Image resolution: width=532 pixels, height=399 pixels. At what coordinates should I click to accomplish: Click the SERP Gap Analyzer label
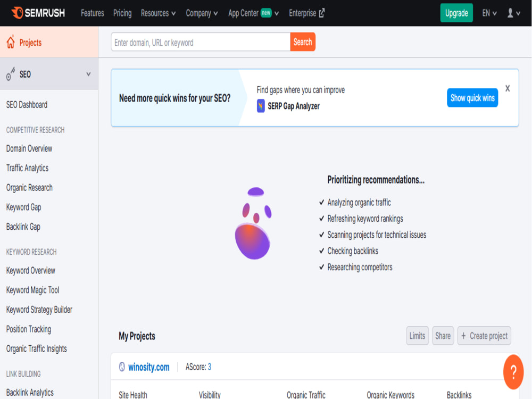(x=294, y=106)
